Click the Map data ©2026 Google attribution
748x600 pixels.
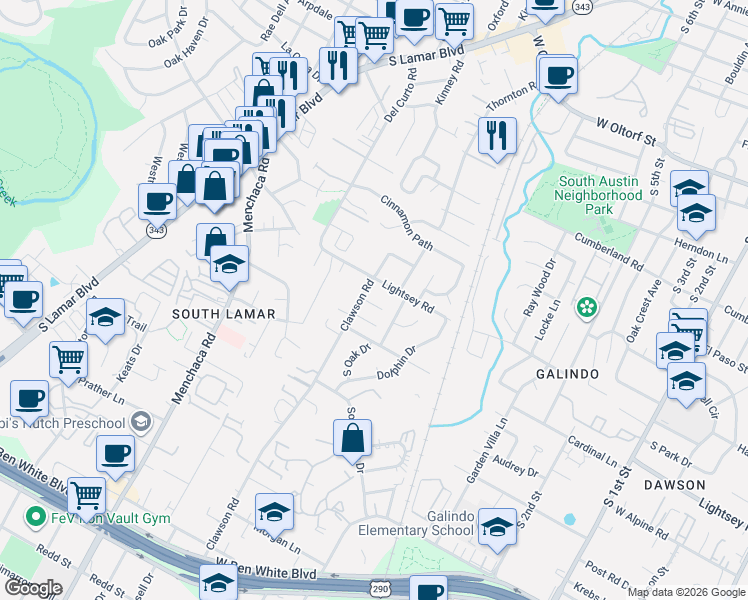(x=686, y=593)
